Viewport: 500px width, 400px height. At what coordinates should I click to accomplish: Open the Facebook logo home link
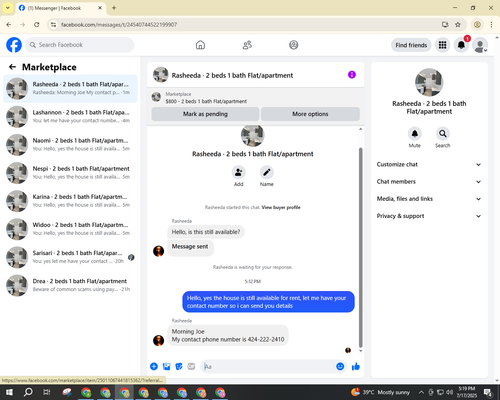pos(14,45)
